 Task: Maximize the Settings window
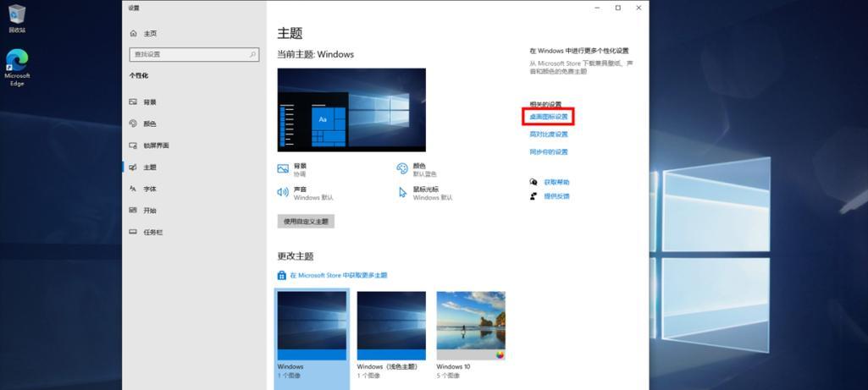(x=618, y=8)
